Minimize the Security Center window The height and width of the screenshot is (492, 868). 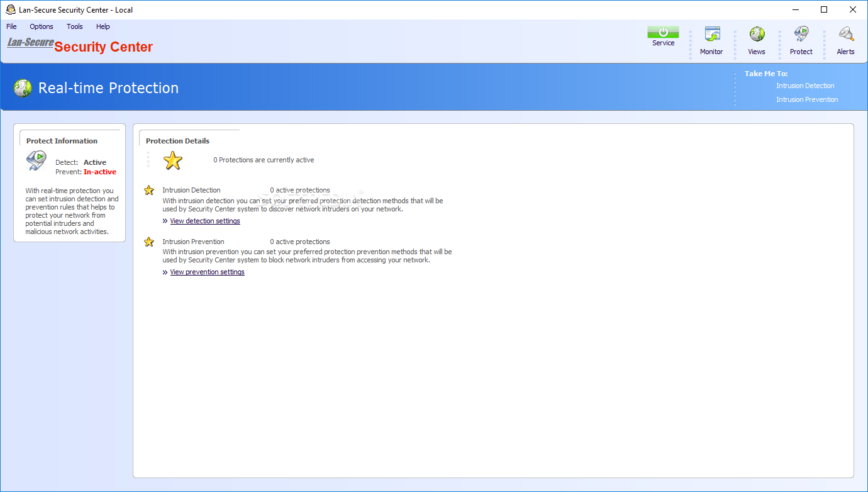795,9
